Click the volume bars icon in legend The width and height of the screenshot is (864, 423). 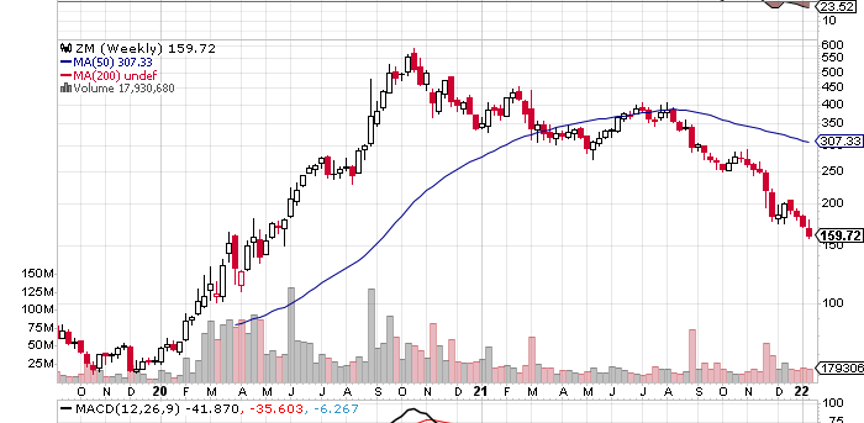coord(65,87)
